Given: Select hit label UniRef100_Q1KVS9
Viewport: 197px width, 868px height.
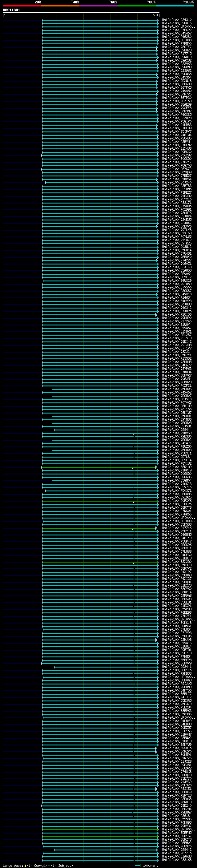Looking at the screenshot, I should (x=177, y=433).
